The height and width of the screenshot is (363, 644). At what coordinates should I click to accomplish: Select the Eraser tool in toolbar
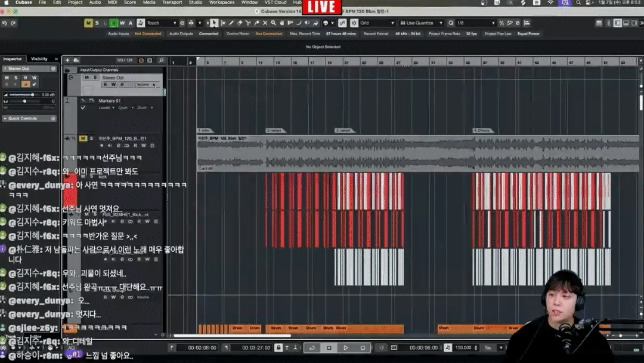[x=240, y=23]
